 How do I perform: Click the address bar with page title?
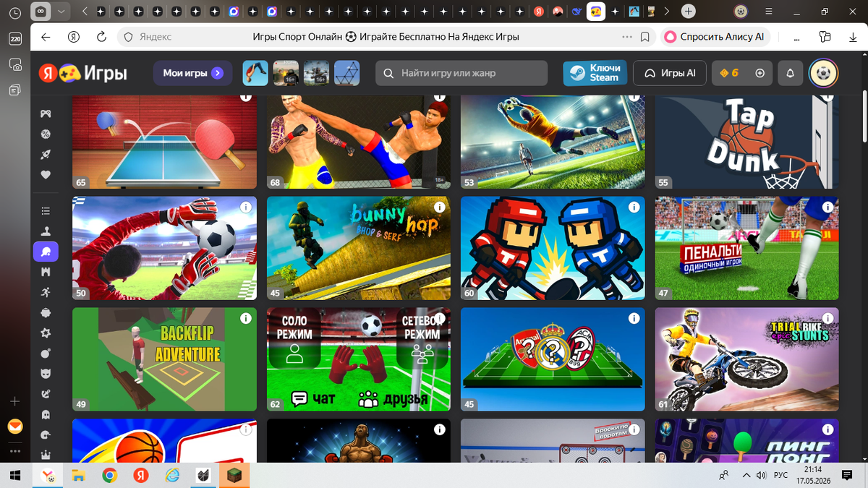pyautogui.click(x=386, y=37)
